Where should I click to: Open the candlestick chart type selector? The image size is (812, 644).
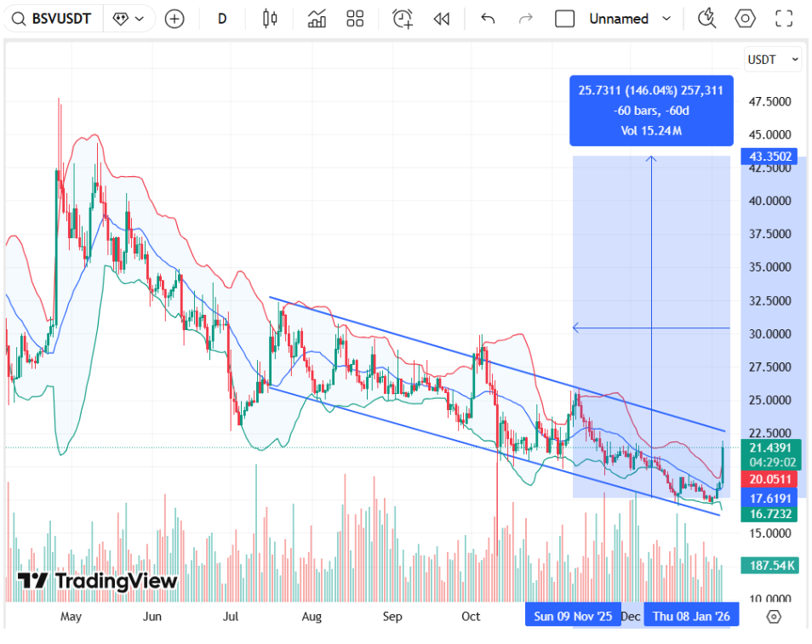tap(271, 19)
